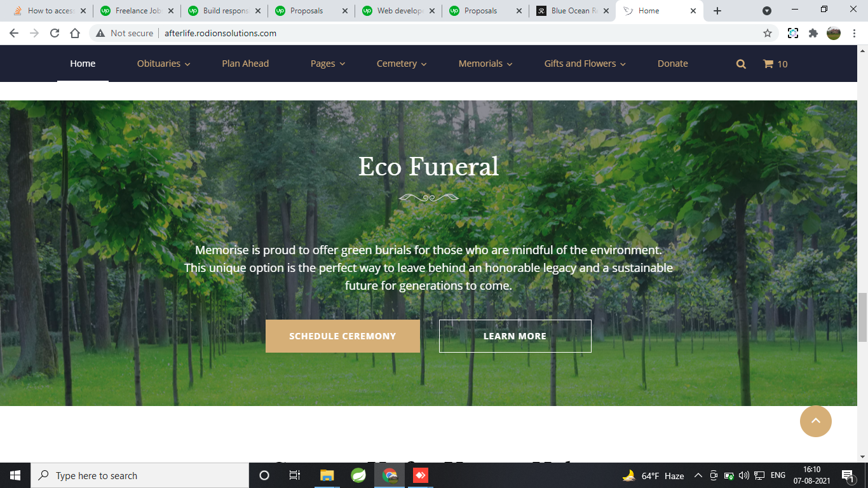Open Task View on the taskbar

tap(295, 475)
